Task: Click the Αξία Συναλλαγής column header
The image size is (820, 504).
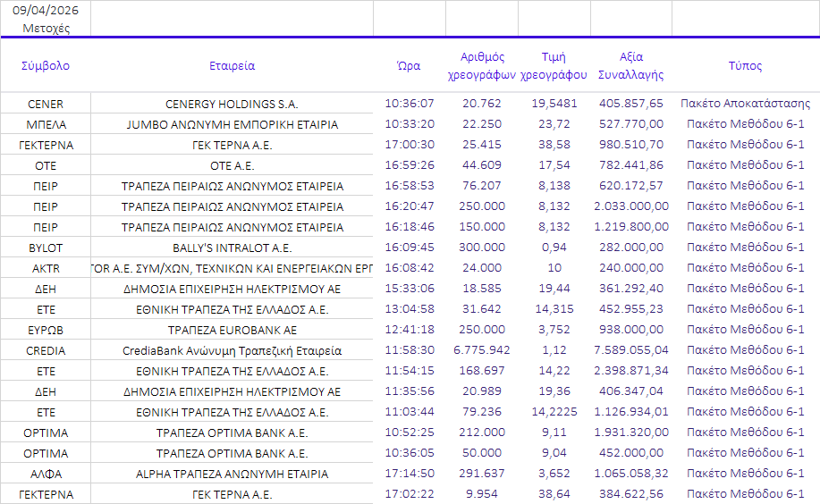Action: coord(630,65)
